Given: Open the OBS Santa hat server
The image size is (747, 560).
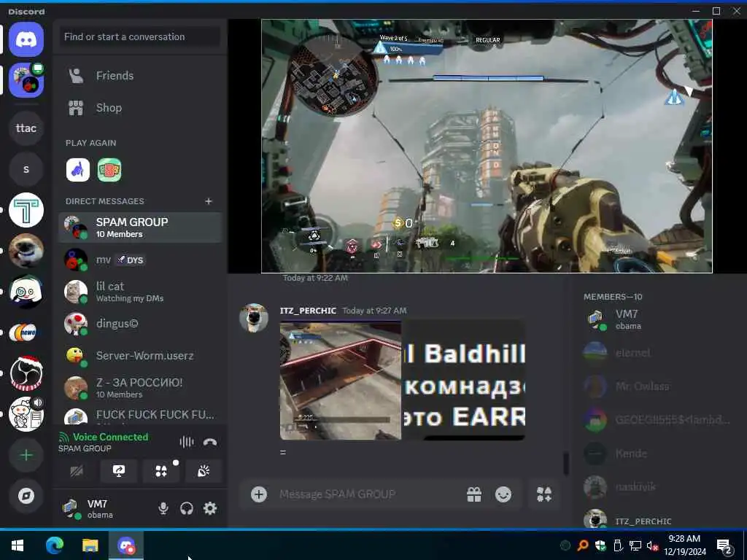Looking at the screenshot, I should [x=26, y=374].
